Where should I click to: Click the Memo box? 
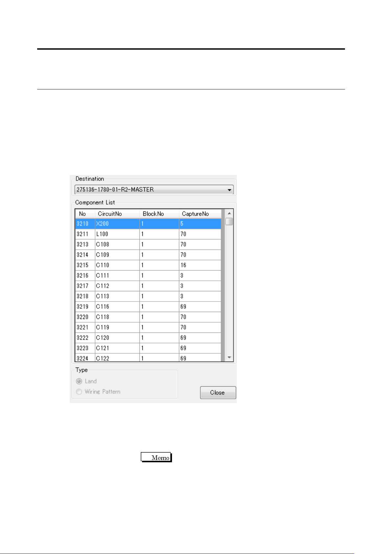click(157, 457)
